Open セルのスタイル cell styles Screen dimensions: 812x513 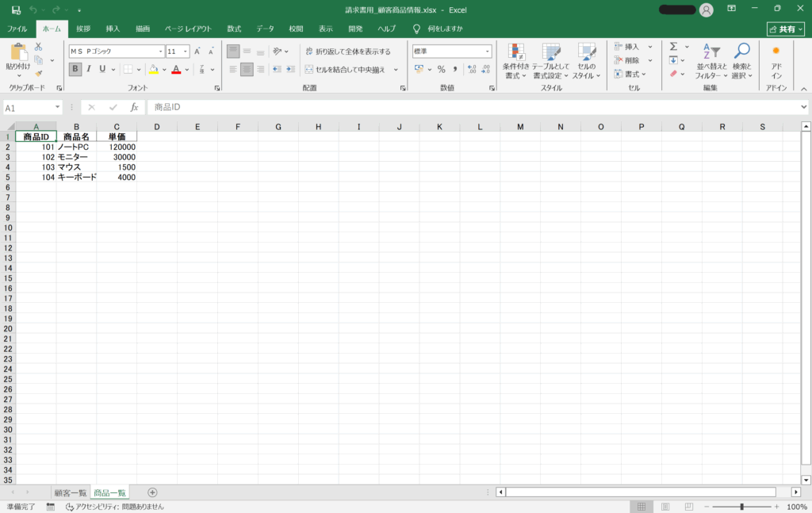(586, 61)
